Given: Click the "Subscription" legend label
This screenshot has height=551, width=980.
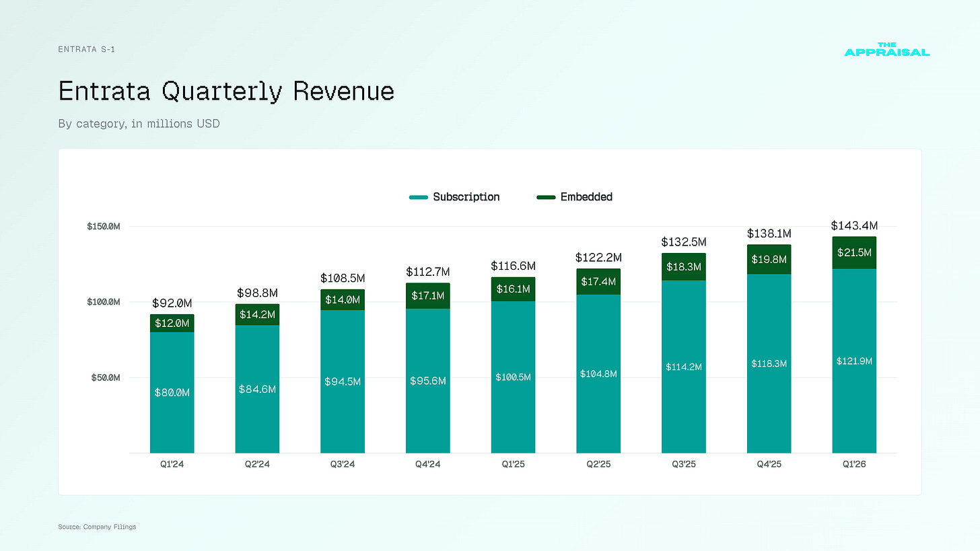Looking at the screenshot, I should [466, 197].
